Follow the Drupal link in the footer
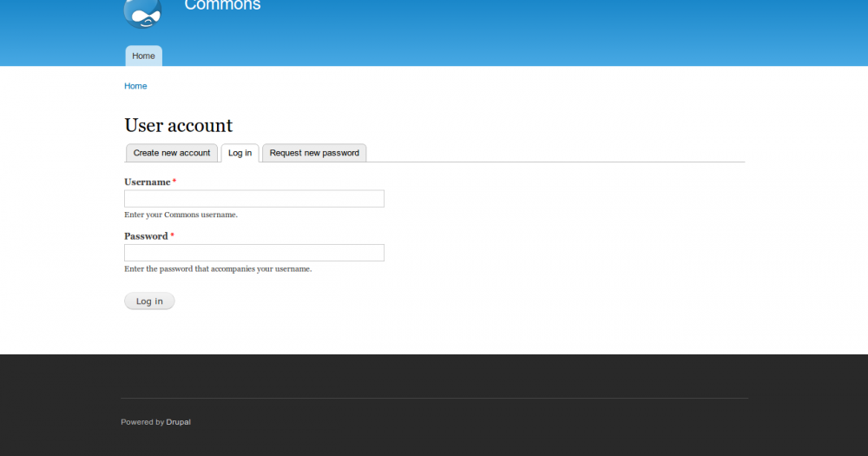Viewport: 868px width, 456px height. pos(179,422)
